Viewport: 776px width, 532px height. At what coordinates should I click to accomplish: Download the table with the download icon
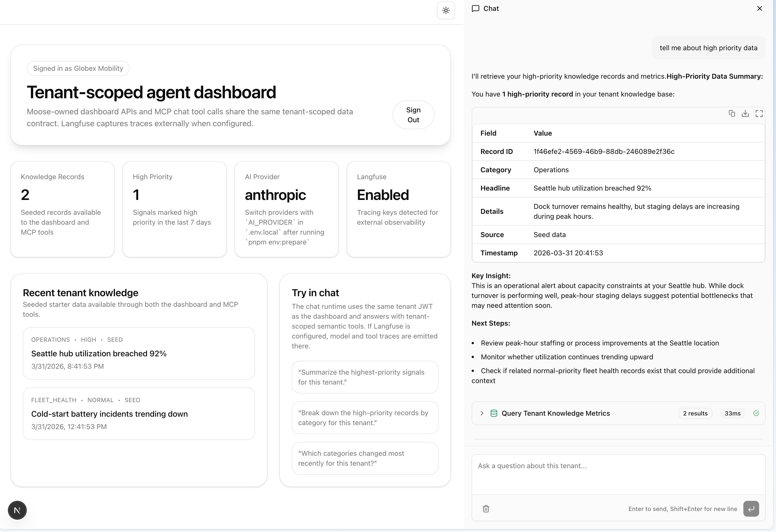[x=746, y=114]
